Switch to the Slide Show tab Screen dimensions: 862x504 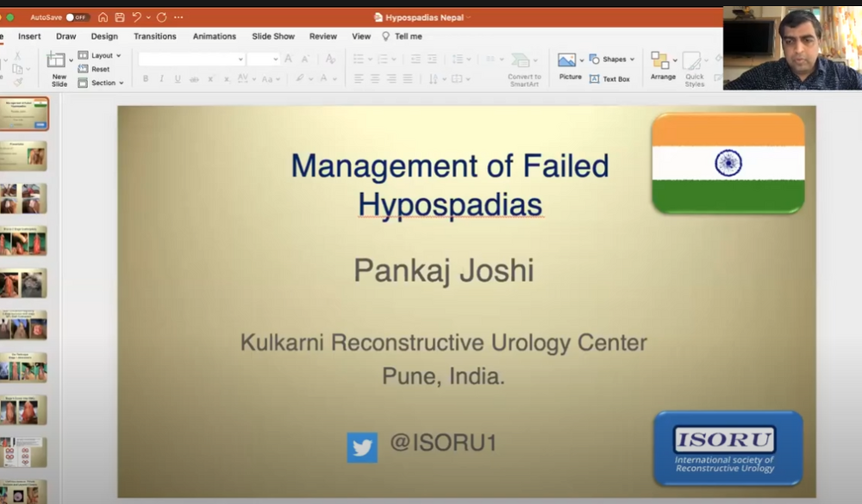273,36
